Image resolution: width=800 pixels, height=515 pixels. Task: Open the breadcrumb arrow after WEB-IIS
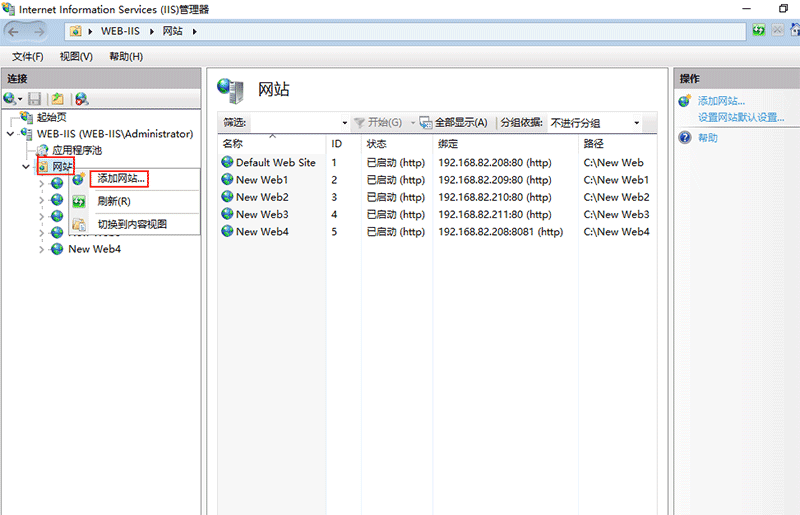[x=152, y=32]
